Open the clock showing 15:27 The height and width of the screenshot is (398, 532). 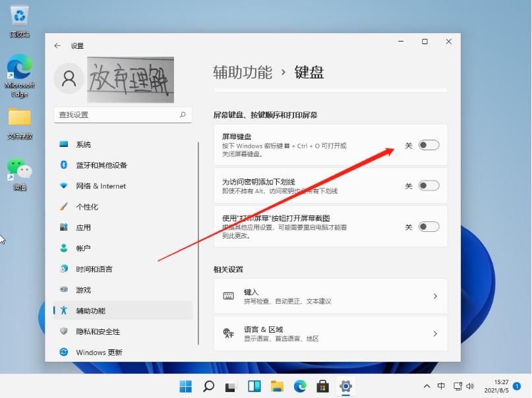(496, 386)
